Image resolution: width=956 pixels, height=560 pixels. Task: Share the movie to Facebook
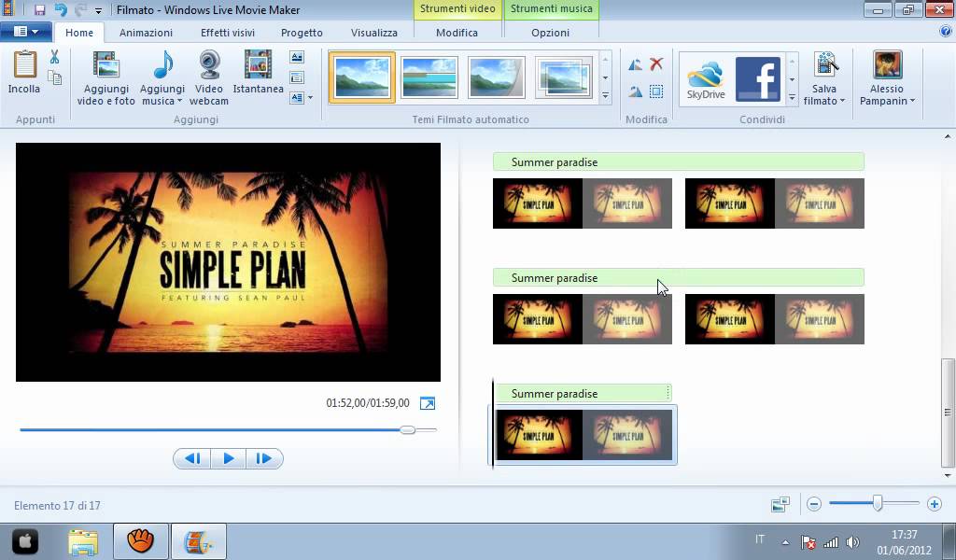point(758,79)
